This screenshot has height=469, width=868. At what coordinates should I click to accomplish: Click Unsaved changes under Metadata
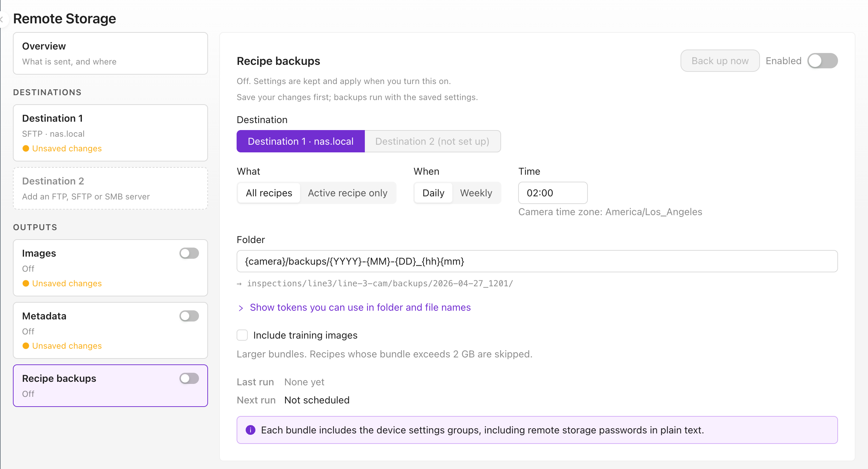[x=62, y=346]
